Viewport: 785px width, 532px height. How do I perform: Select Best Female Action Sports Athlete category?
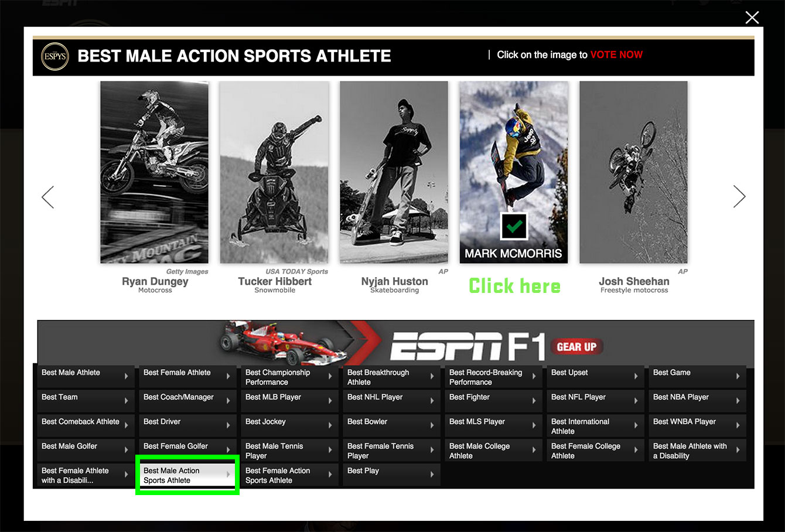[289, 475]
